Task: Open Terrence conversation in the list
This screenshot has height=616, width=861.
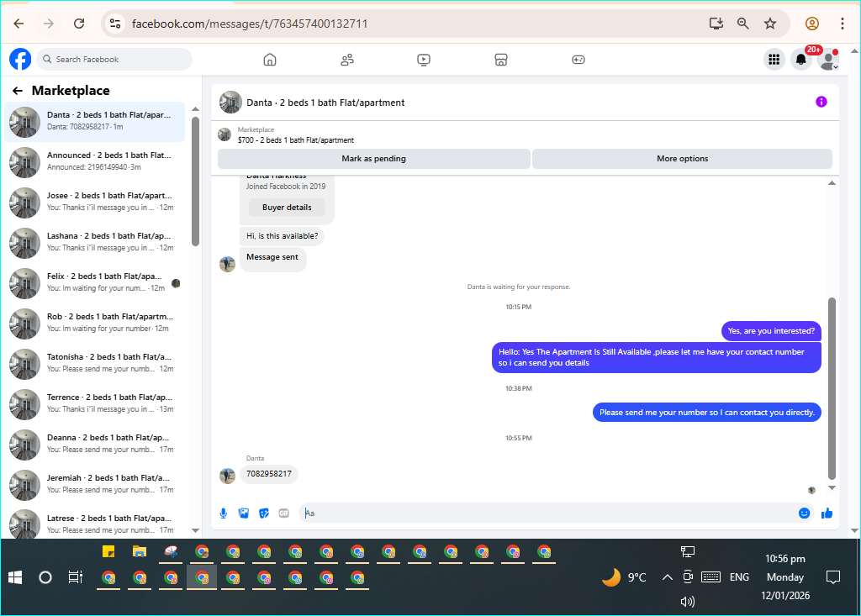Action: pos(95,403)
